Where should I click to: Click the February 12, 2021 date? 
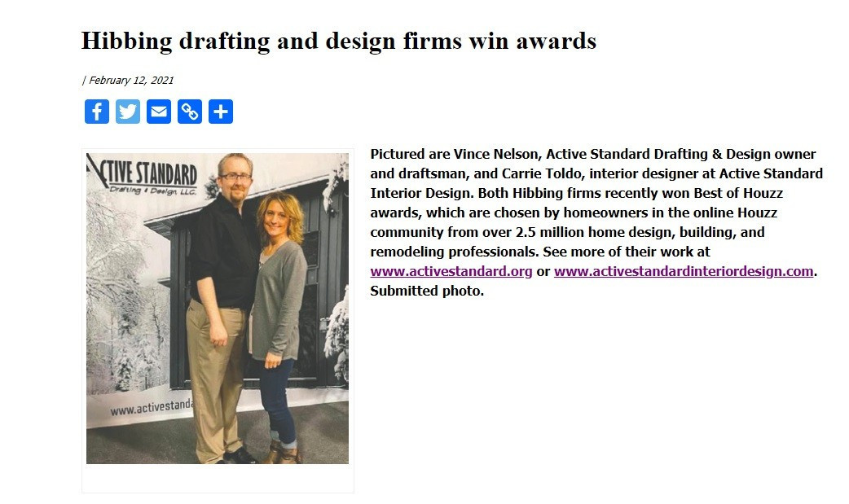(131, 80)
